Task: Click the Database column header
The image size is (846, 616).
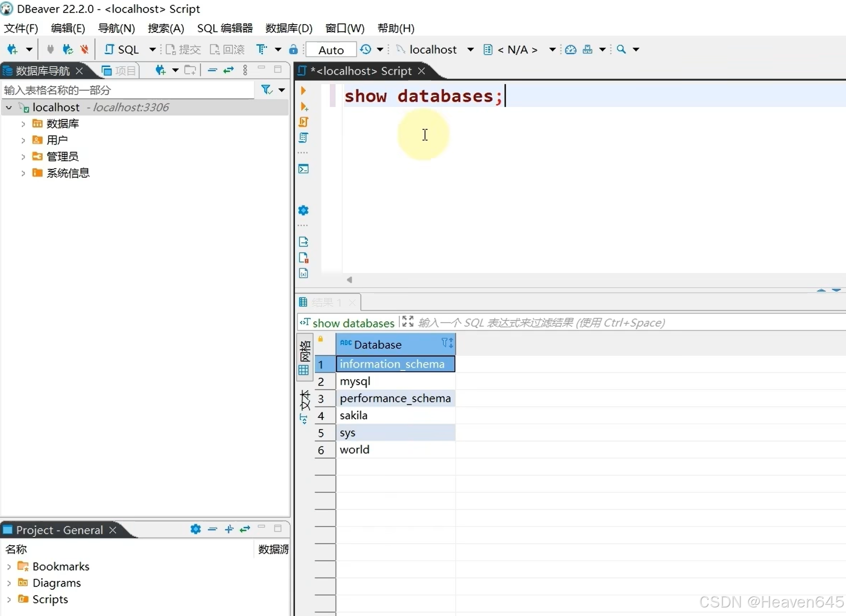Action: click(395, 344)
